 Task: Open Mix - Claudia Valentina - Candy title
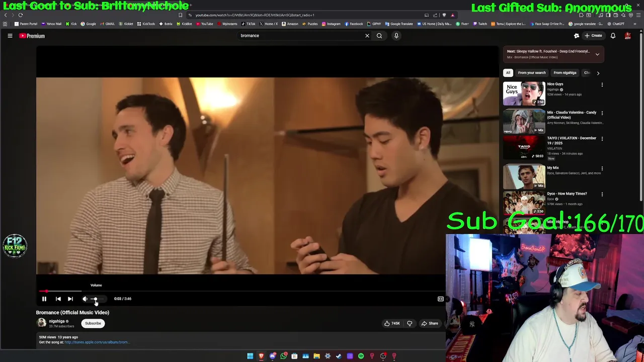572,115
